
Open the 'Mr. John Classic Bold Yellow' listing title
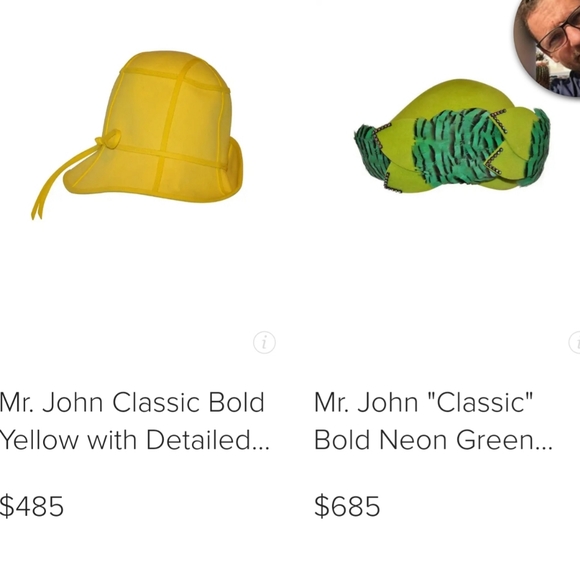[134, 421]
